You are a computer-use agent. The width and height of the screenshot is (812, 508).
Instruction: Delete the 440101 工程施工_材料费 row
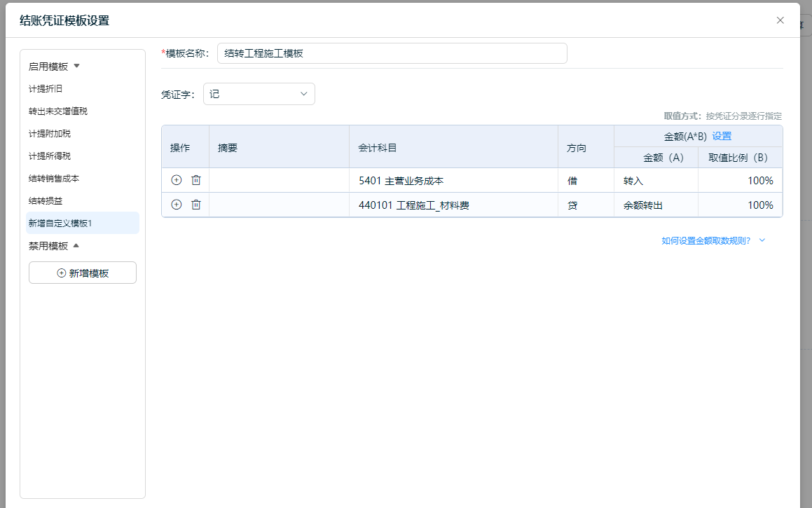click(196, 205)
